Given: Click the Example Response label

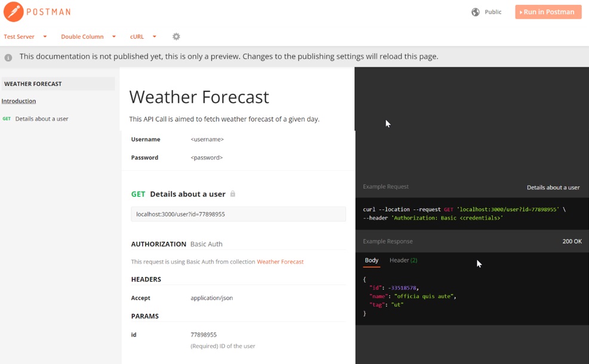Looking at the screenshot, I should 388,242.
